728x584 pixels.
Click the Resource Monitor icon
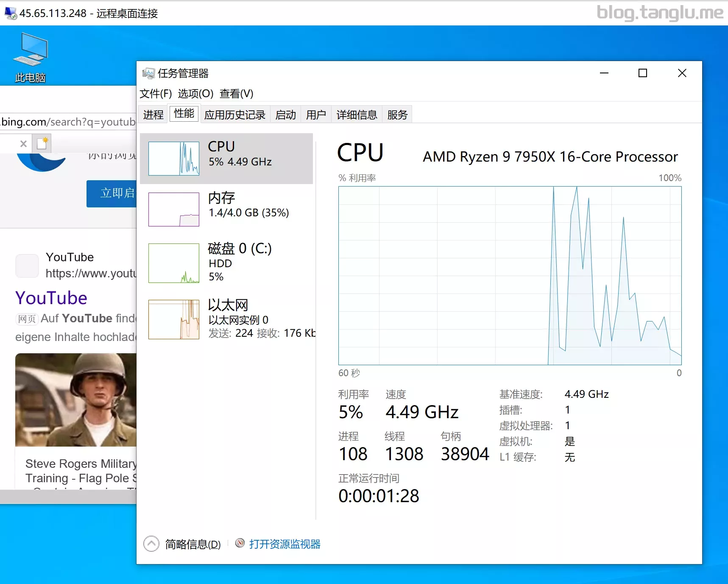pyautogui.click(x=240, y=543)
